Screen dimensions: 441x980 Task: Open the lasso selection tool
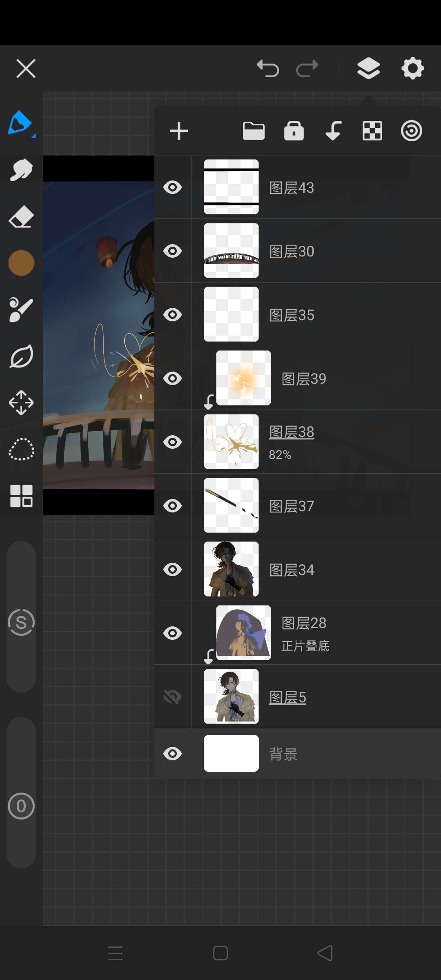tap(21, 449)
